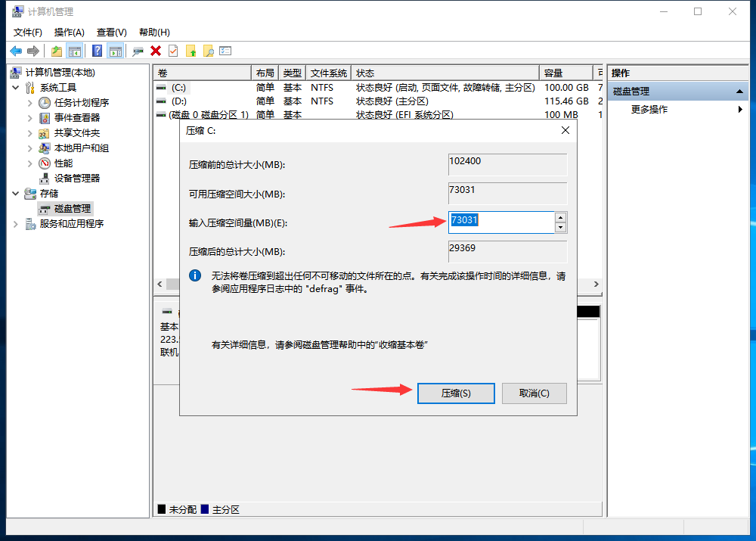Collapse the 系统工具 tree node

coord(15,87)
